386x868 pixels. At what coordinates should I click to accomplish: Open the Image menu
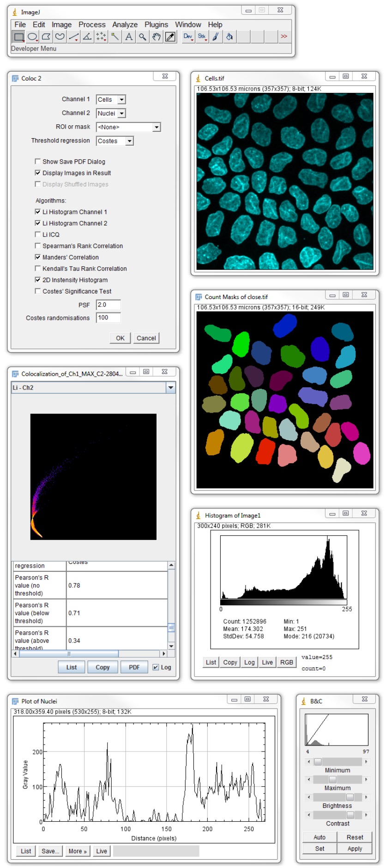pos(62,24)
